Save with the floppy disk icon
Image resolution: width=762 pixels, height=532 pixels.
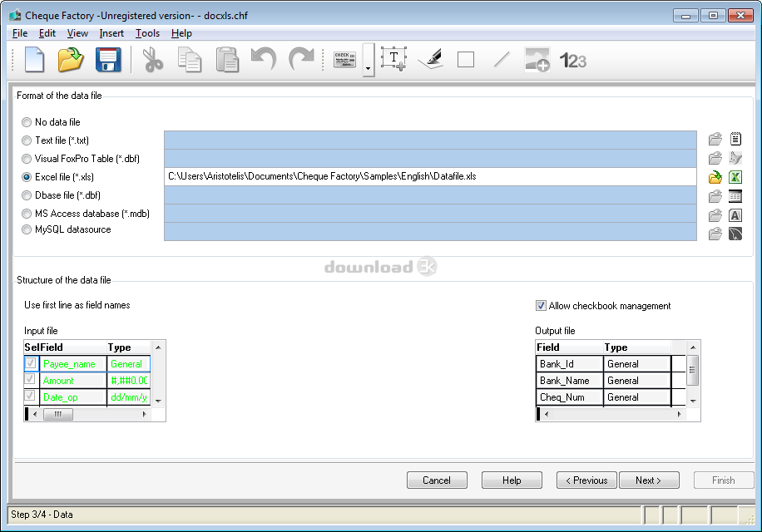[x=108, y=60]
